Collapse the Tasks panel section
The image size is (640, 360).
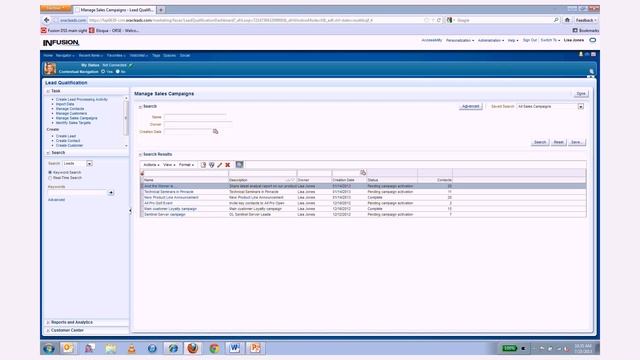click(x=48, y=91)
